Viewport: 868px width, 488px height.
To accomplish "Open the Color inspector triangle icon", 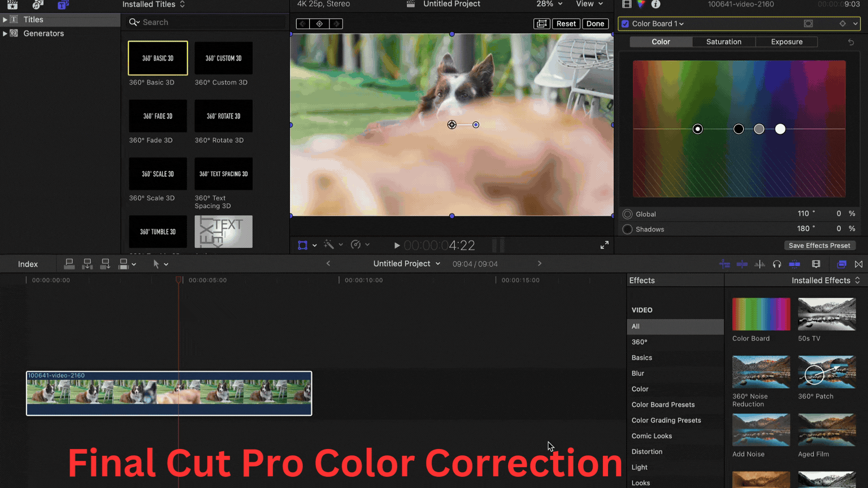I will [641, 4].
